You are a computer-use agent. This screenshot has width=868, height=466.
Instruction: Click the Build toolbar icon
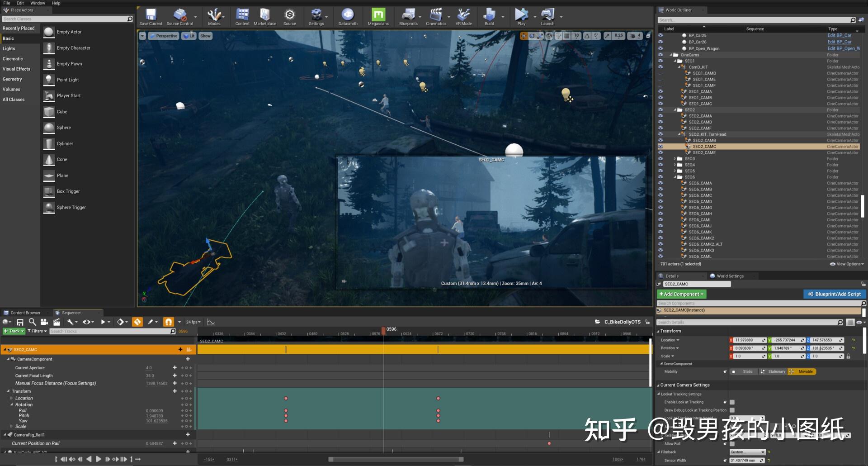pos(489,17)
